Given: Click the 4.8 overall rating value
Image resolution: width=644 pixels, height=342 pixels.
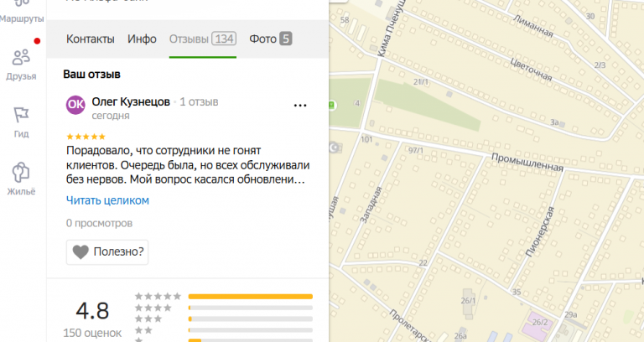Looking at the screenshot, I should [92, 311].
